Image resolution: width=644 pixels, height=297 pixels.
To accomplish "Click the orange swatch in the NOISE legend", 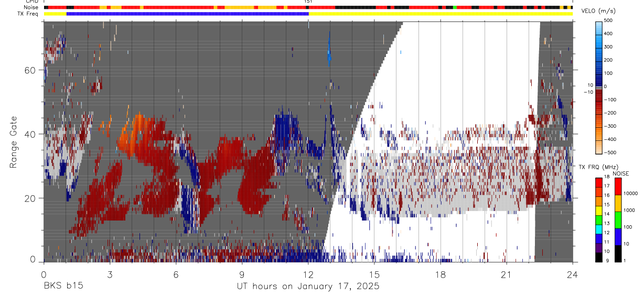I will (618, 203).
